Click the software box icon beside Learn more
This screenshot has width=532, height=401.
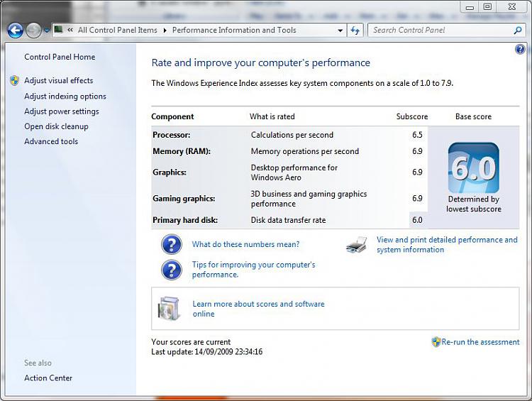coord(168,308)
